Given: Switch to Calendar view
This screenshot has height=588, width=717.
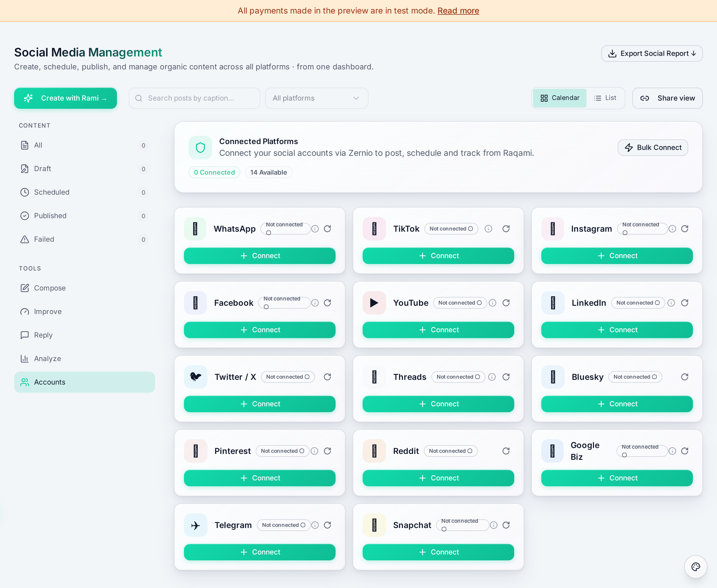Looking at the screenshot, I should point(559,98).
